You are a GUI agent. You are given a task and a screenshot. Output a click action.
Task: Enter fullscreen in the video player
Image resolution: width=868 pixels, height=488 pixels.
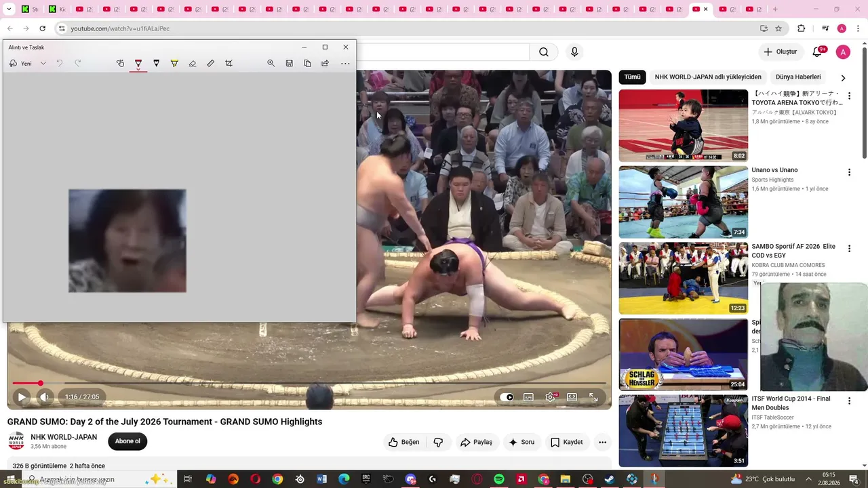tap(593, 397)
